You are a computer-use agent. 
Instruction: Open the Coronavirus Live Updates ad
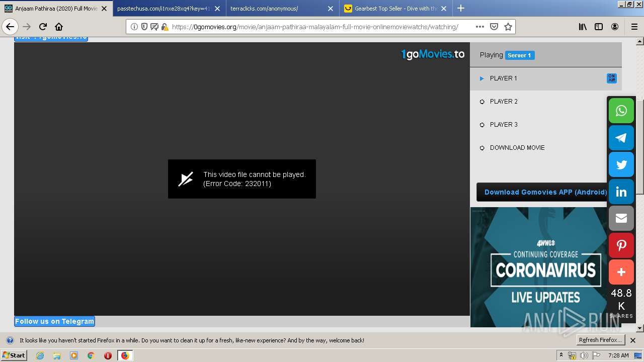pyautogui.click(x=539, y=267)
